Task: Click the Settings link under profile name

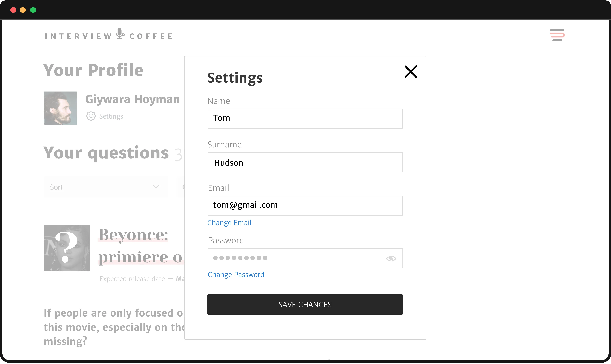Action: coord(111,116)
